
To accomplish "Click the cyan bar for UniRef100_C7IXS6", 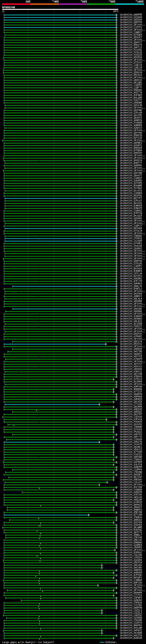I will click(x=52, y=404).
